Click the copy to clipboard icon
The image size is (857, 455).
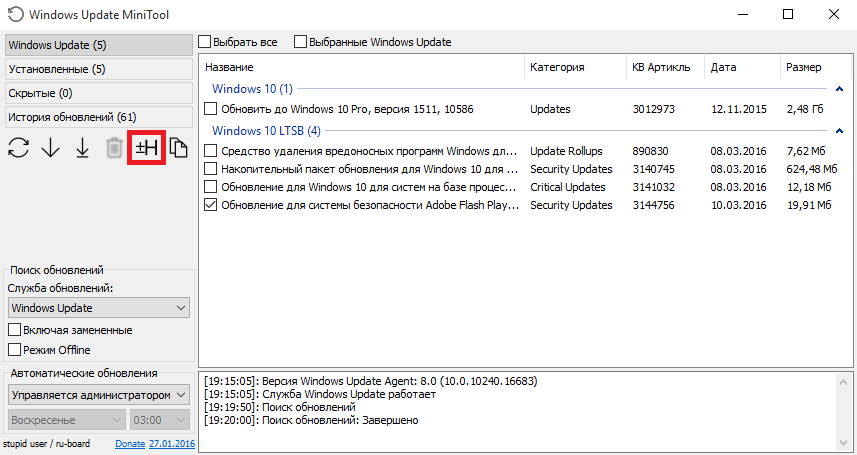(179, 149)
